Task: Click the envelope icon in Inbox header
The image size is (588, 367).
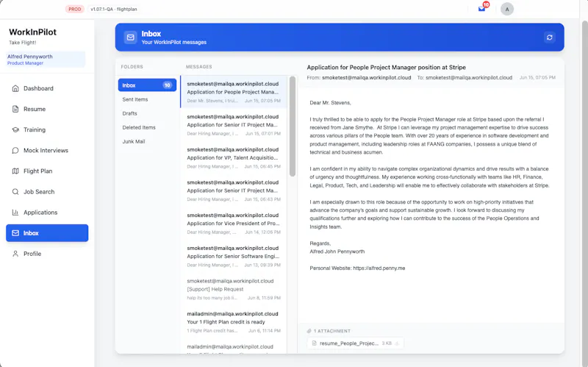Action: [131, 38]
